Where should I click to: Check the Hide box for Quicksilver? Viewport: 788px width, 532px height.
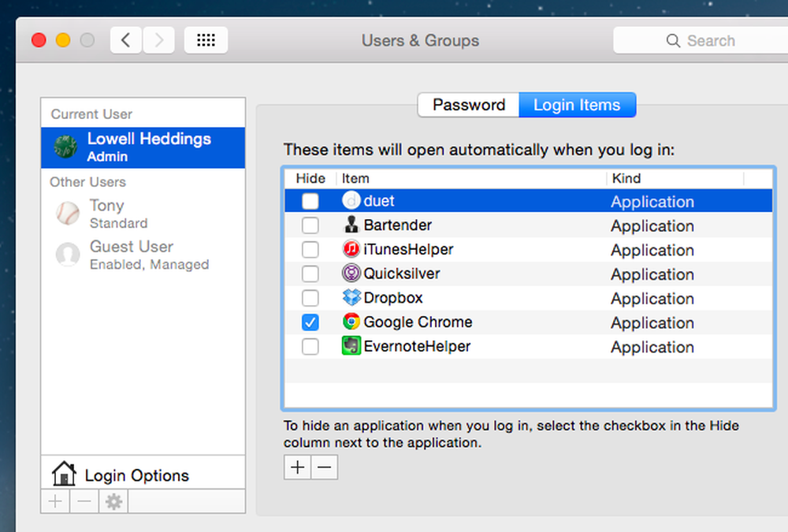[310, 273]
